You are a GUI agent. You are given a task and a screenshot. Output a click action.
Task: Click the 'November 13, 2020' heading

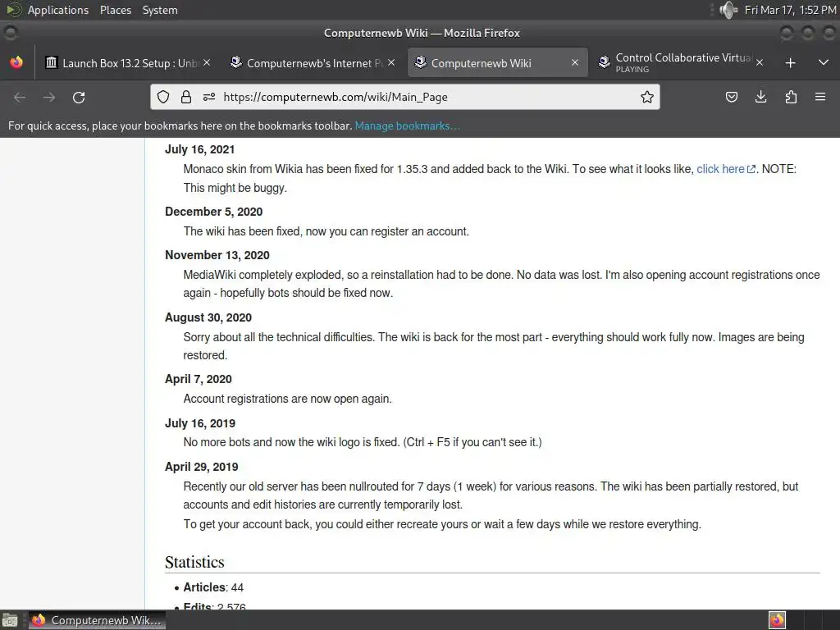pyautogui.click(x=217, y=255)
